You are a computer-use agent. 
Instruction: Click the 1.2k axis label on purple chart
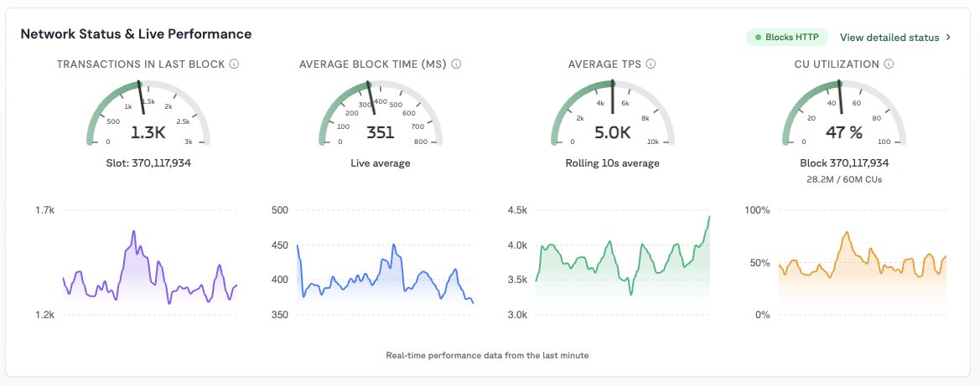pos(45,315)
